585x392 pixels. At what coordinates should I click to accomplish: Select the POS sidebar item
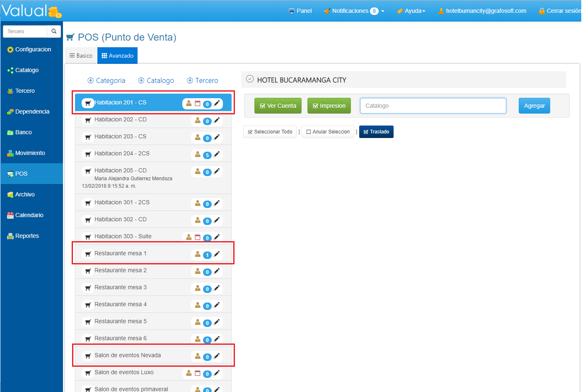pyautogui.click(x=31, y=174)
